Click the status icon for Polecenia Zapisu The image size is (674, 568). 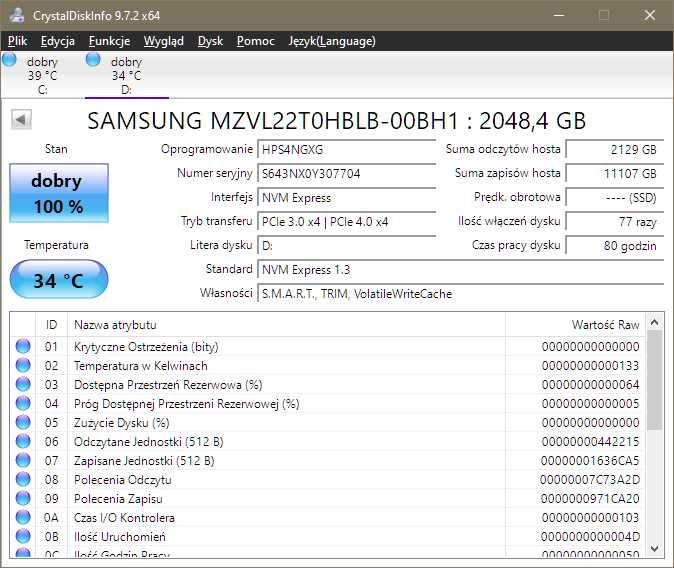click(23, 499)
